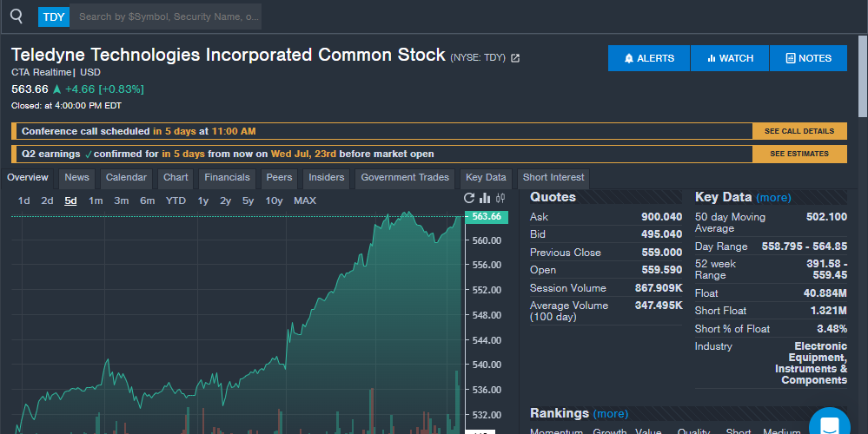
Task: Click the 563.66 price label on chart axis
Action: tap(487, 217)
